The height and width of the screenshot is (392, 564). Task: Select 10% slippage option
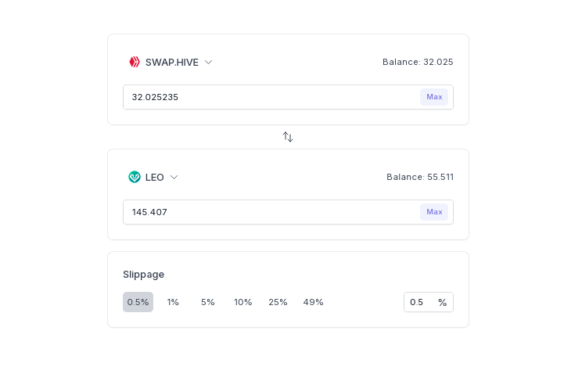(x=243, y=302)
